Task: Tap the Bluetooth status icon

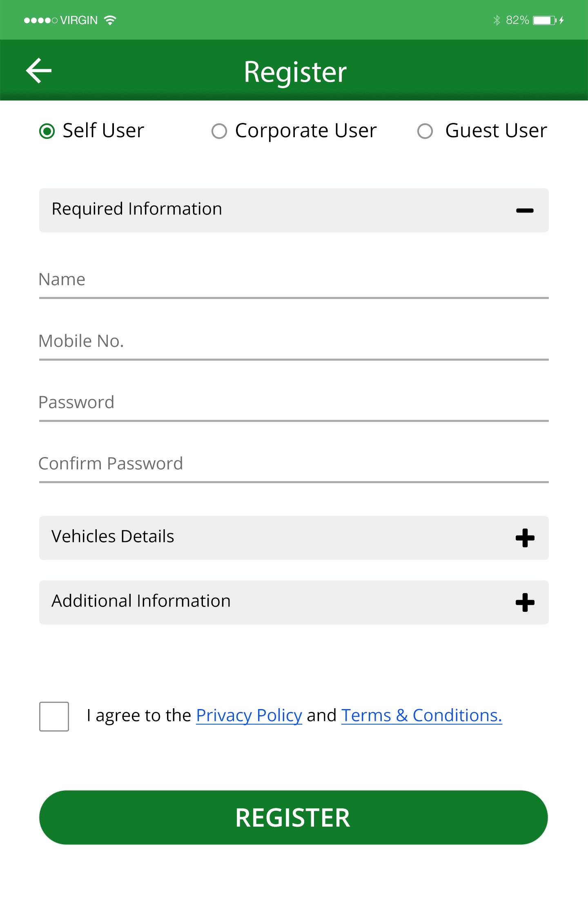Action: 496,20
